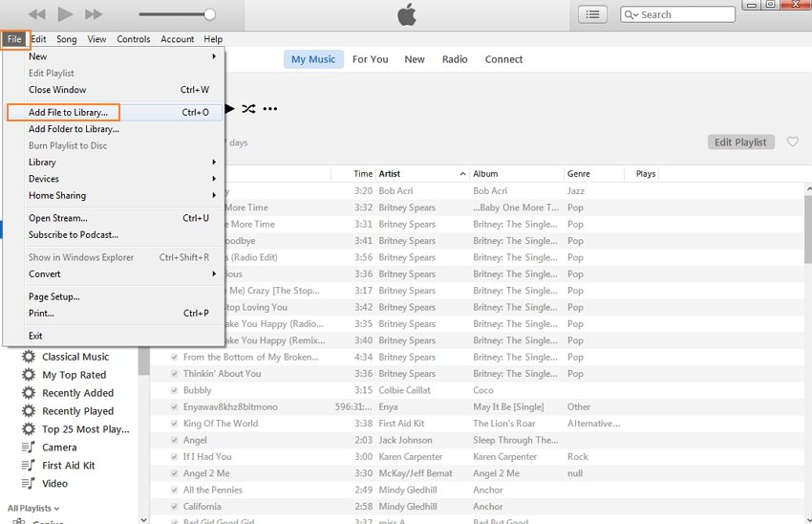Uncheck the Enyawav8khz8bitmono checkbox
This screenshot has width=812, height=524.
click(x=174, y=406)
